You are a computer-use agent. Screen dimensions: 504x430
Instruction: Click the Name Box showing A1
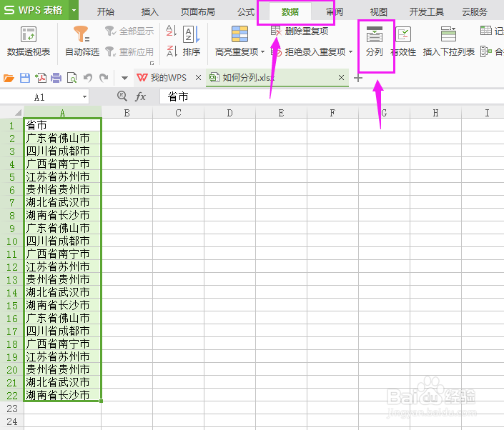(39, 97)
